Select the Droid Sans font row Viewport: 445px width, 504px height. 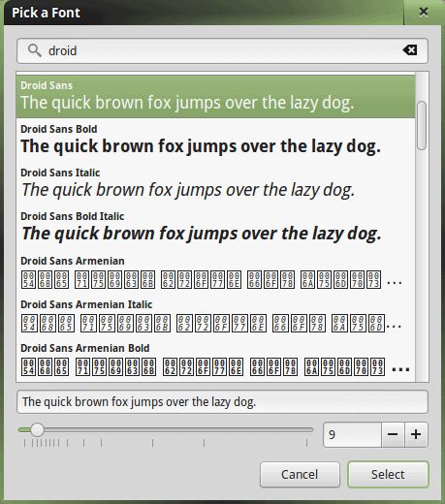[x=215, y=96]
